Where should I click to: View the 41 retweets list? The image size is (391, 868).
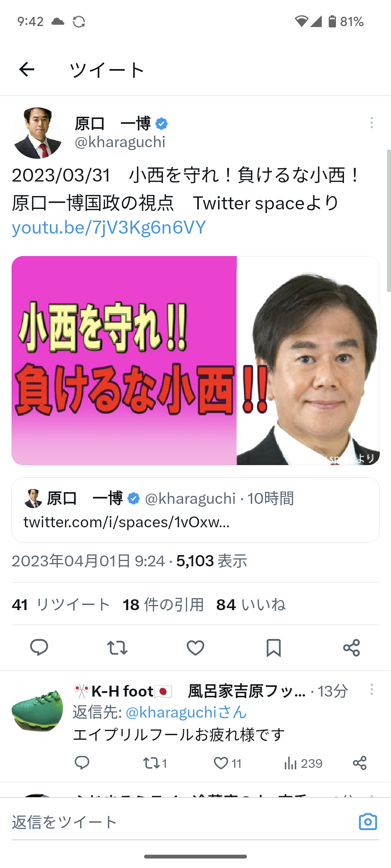tap(61, 605)
